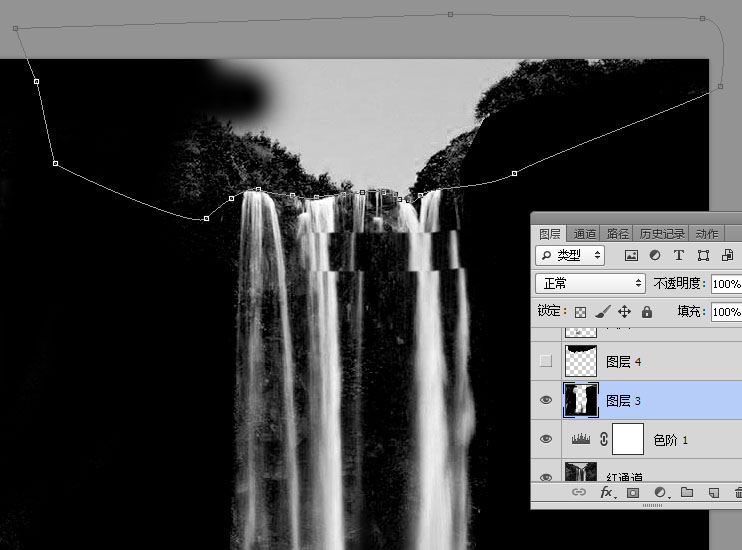Image resolution: width=742 pixels, height=550 pixels.
Task: Click the lock image pixels brush icon
Action: point(602,312)
